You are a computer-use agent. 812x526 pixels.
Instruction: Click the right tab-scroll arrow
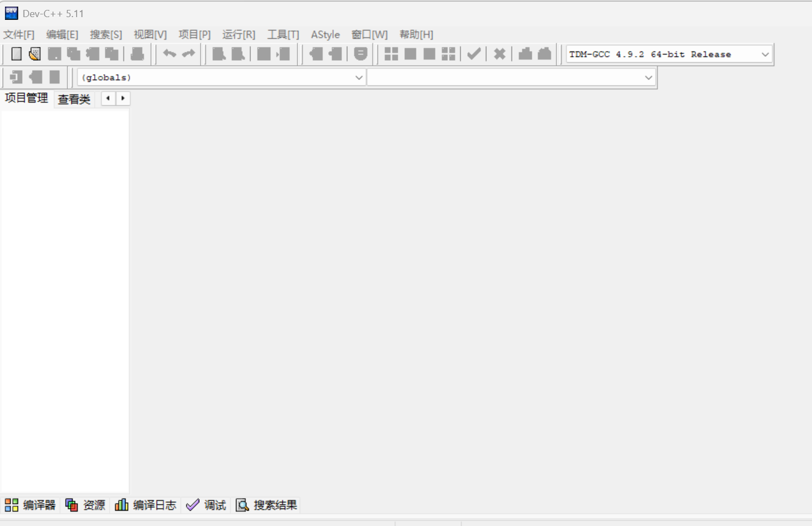click(x=123, y=98)
